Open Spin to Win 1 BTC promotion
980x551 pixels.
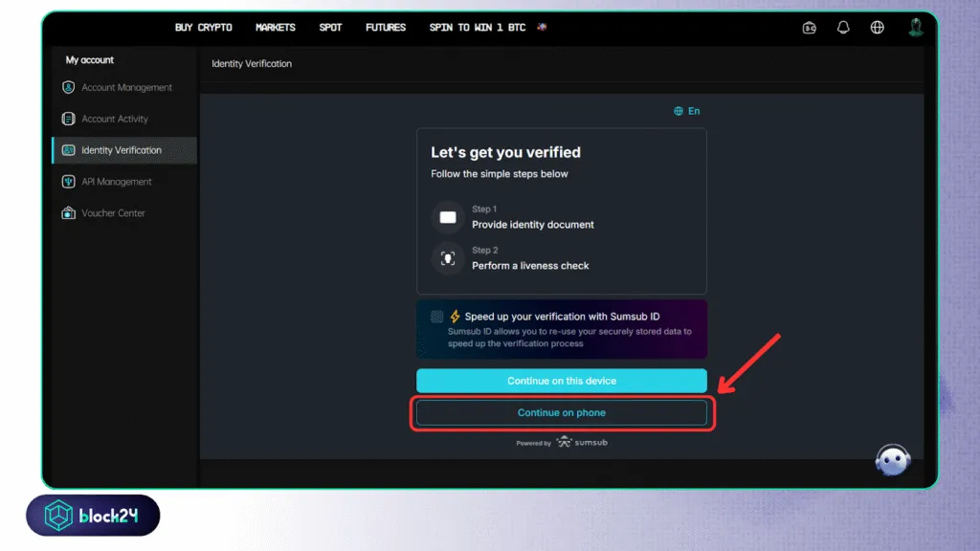point(478,28)
